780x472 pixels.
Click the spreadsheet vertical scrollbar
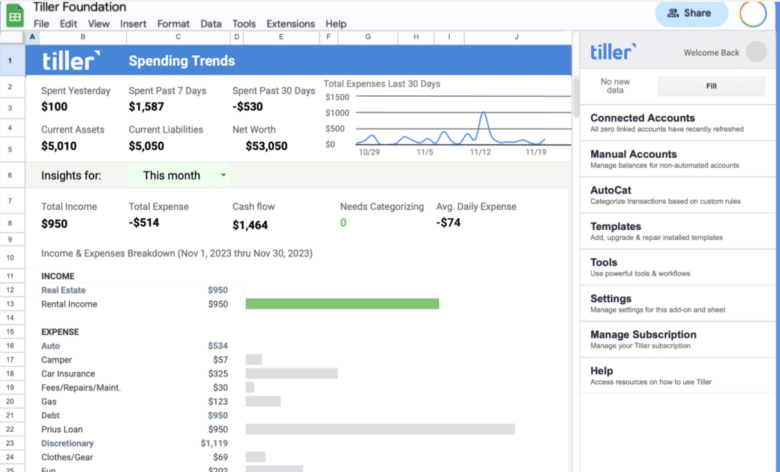point(575,100)
